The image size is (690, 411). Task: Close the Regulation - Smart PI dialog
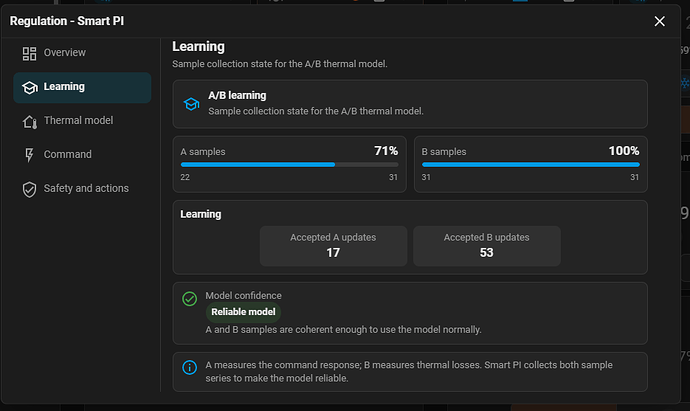tap(659, 21)
